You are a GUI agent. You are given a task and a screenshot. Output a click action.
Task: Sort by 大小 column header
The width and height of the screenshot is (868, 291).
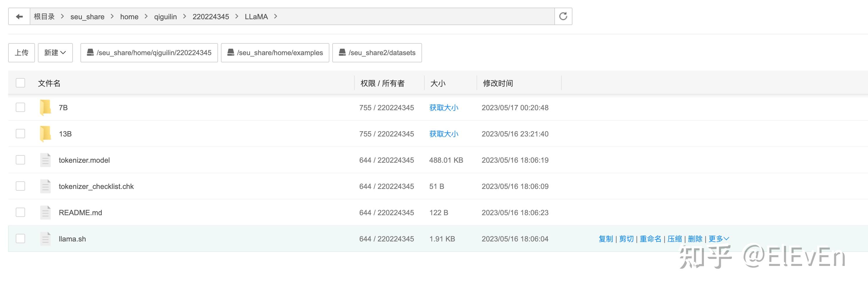coord(438,83)
